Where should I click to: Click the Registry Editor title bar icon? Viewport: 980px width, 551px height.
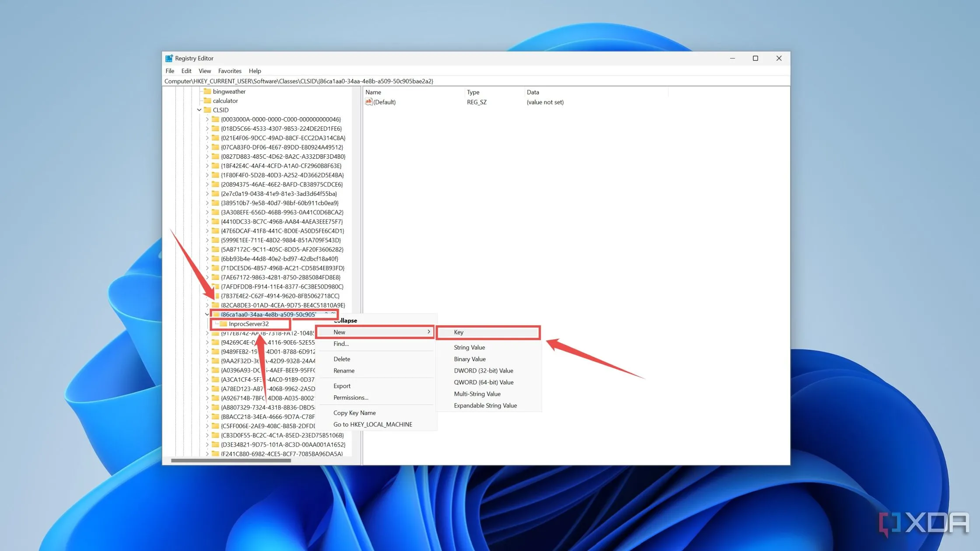coord(169,58)
